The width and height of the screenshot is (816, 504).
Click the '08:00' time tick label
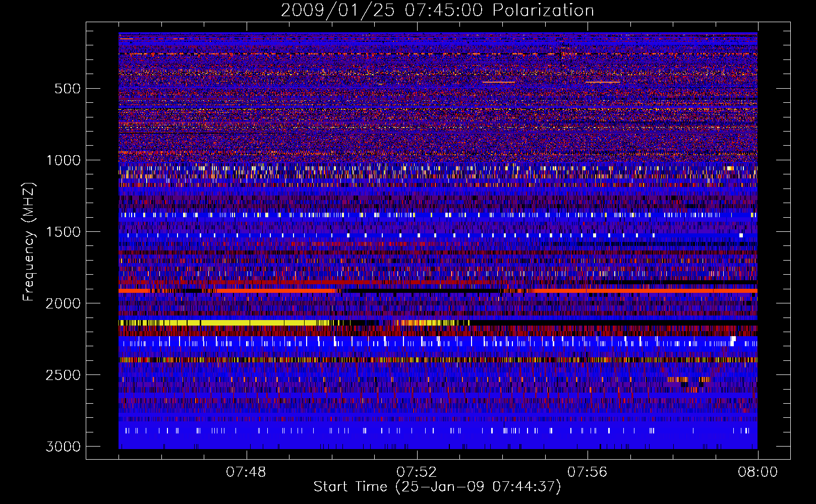[757, 472]
